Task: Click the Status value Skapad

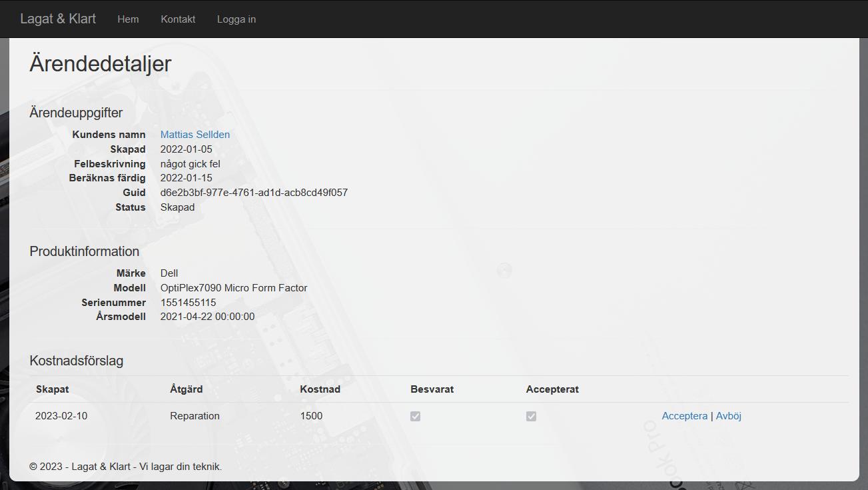Action: (178, 207)
